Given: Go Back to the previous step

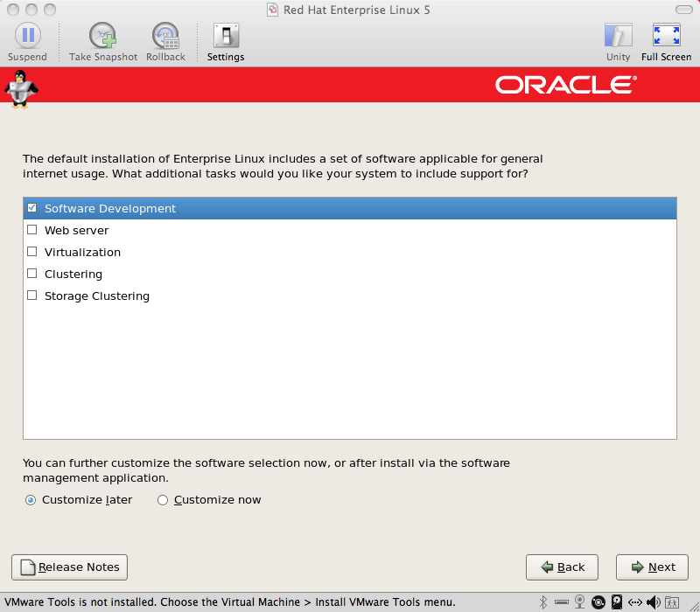Looking at the screenshot, I should pos(562,567).
